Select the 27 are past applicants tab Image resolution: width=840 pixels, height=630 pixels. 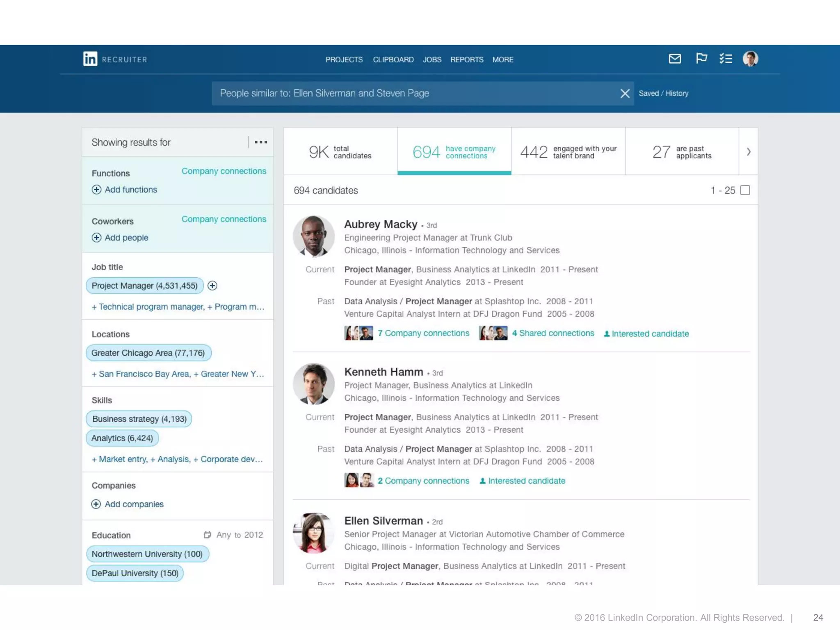coord(682,151)
